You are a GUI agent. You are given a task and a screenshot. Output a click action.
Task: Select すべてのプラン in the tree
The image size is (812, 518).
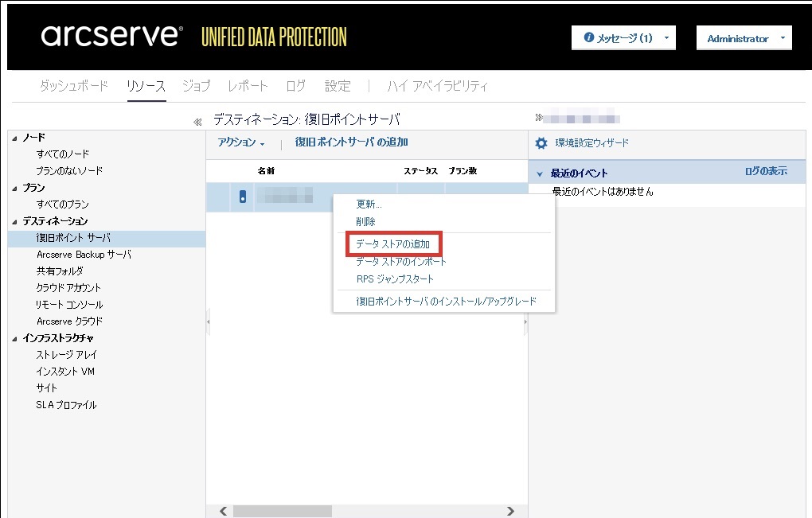63,204
